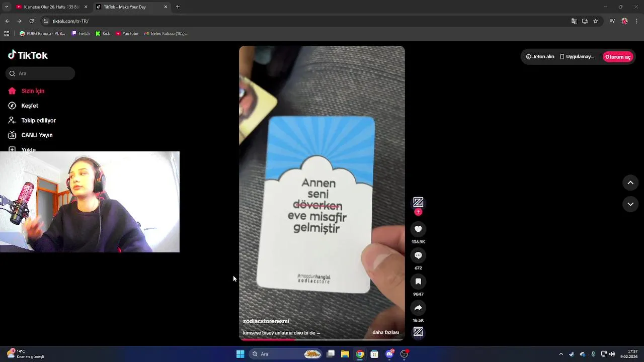Like the video with the heart icon
644x362 pixels.
(x=418, y=229)
